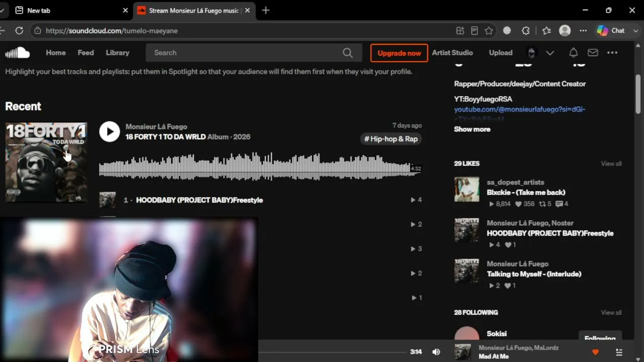Open the Sokisi profile link
The image size is (644, 362).
[x=497, y=334]
